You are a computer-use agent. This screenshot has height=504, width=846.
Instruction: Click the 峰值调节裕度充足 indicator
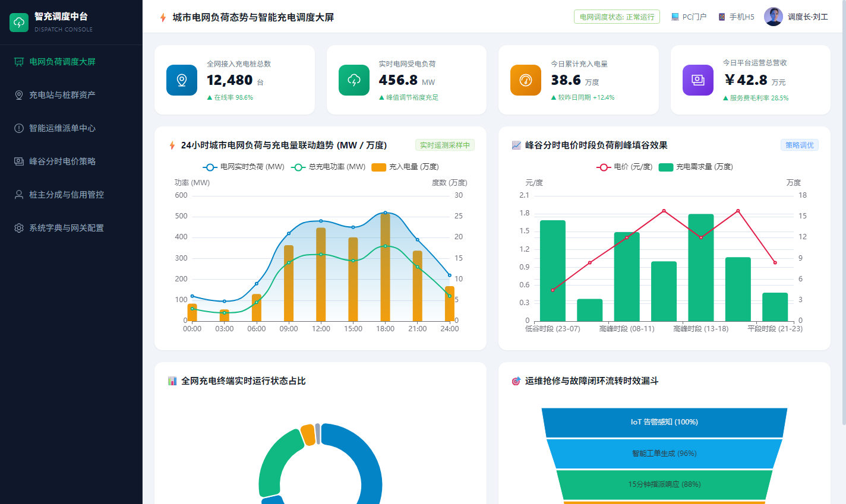pos(409,97)
